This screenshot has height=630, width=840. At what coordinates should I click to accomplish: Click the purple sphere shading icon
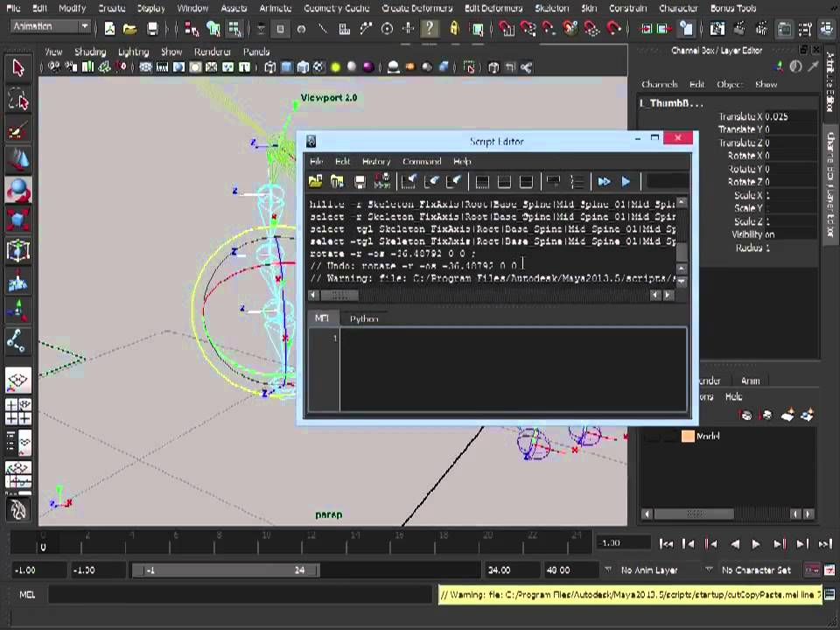pos(368,67)
